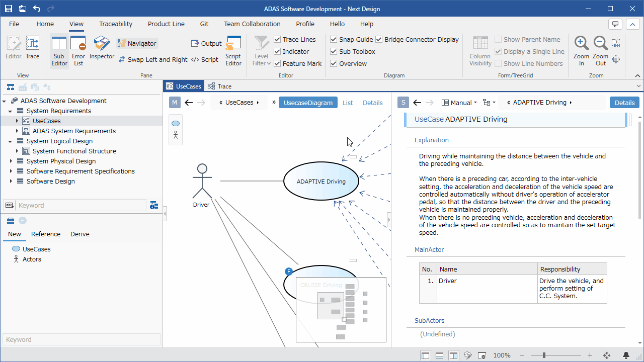644x362 pixels.
Task: Click the Save icon in title bar
Action: point(9,9)
